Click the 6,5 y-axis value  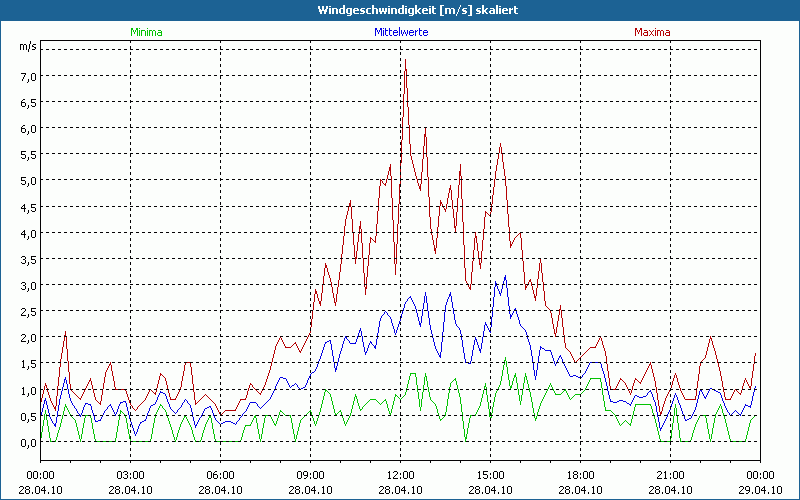coord(29,103)
